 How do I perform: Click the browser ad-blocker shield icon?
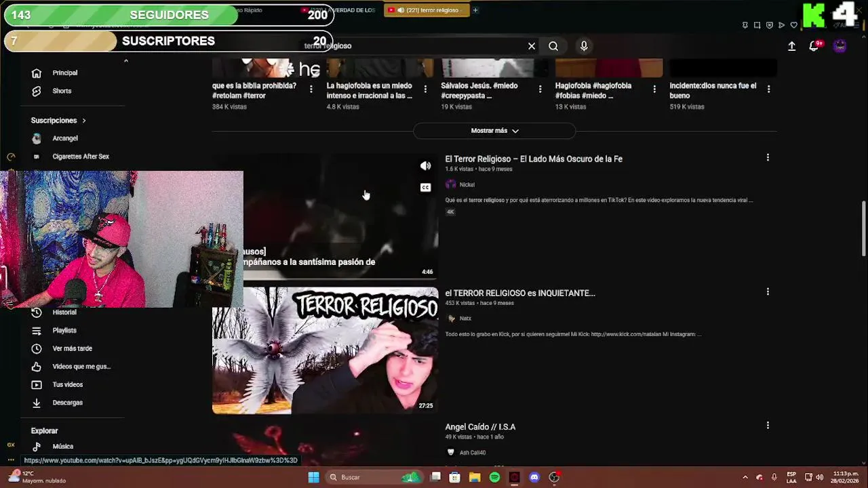coord(770,25)
